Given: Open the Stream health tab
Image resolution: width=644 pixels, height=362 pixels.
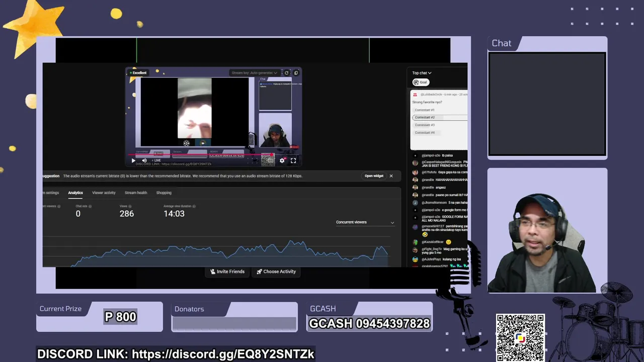Looking at the screenshot, I should [136, 193].
